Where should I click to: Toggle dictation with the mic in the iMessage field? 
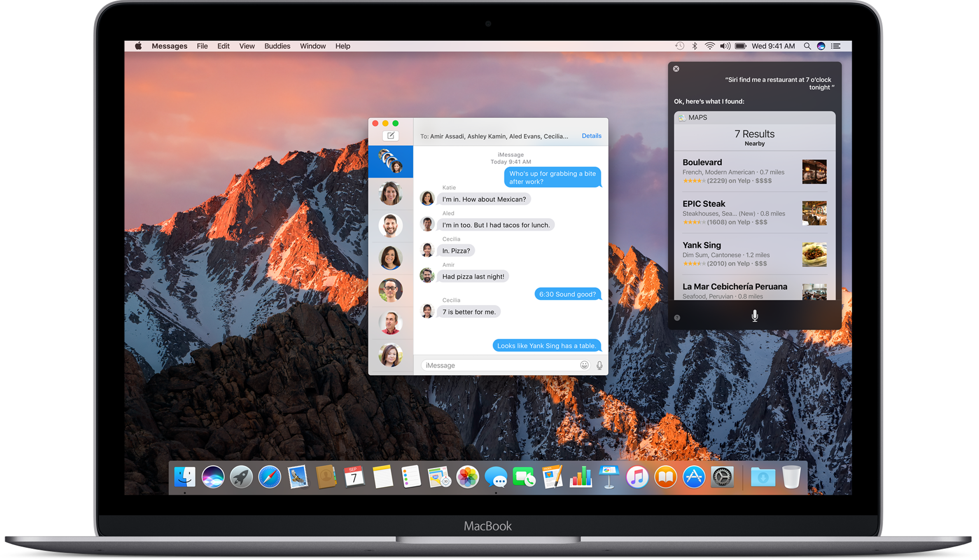(599, 365)
